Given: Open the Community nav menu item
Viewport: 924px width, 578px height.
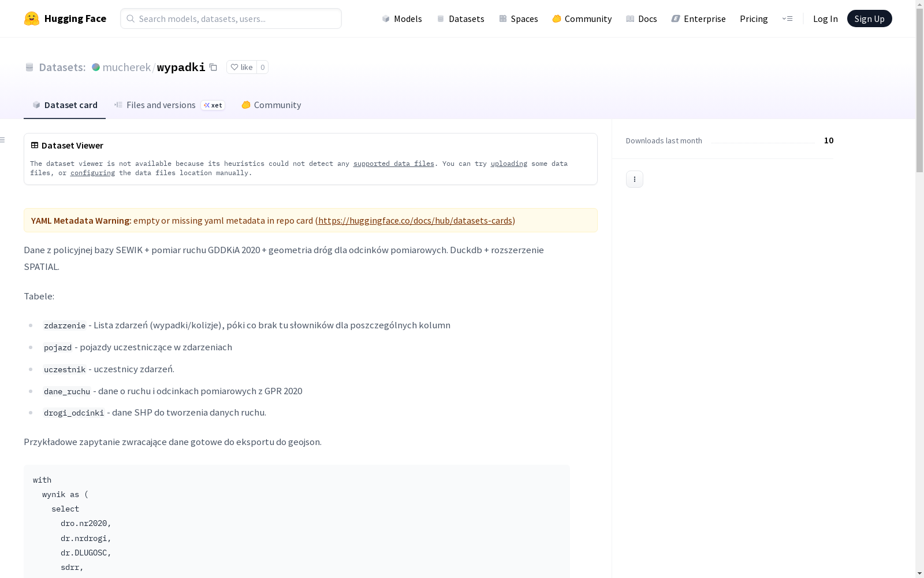Looking at the screenshot, I should coord(582,18).
